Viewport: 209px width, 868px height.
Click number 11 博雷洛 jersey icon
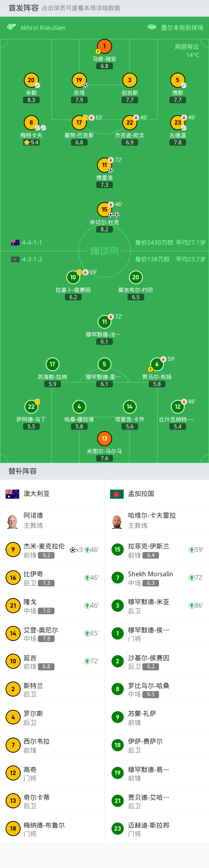tap(104, 165)
